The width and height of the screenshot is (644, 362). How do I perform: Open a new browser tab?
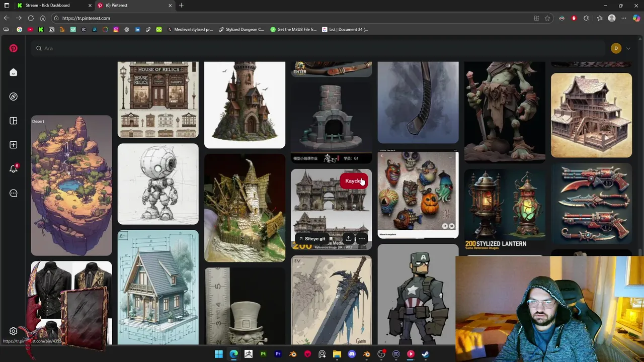pos(181,6)
